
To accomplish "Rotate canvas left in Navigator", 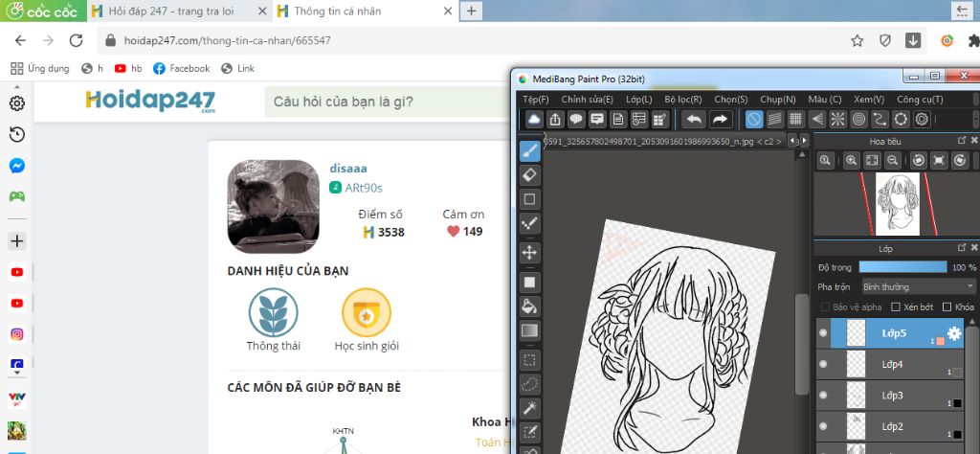I will coord(918,160).
